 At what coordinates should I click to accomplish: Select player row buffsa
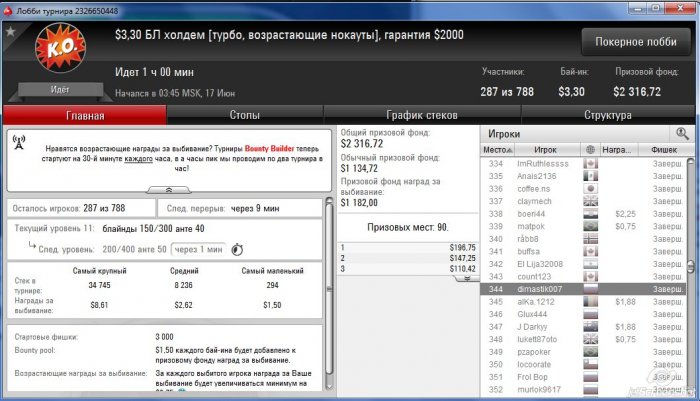click(x=583, y=251)
